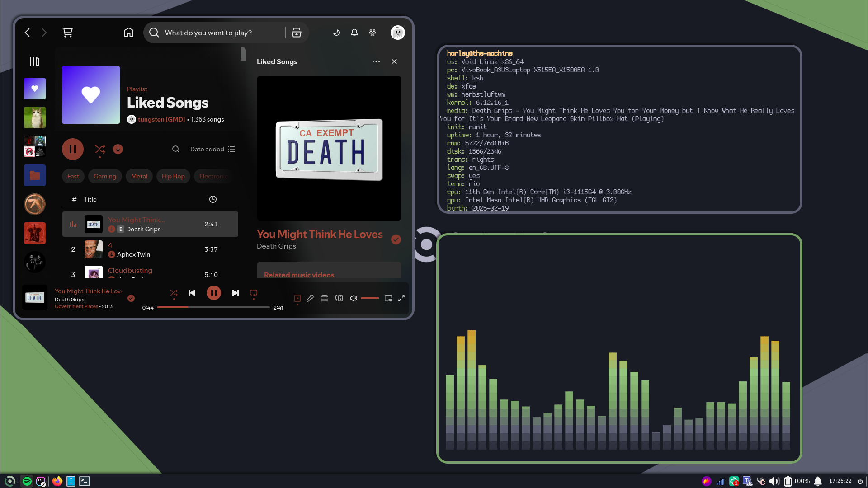Open Related music videos section
868x488 pixels.
click(299, 275)
